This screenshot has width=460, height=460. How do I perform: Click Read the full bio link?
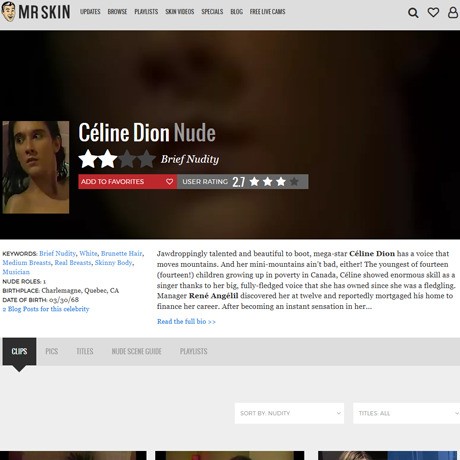pyautogui.click(x=186, y=322)
